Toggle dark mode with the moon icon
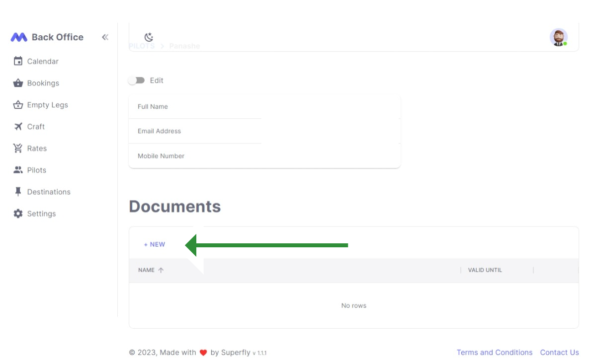This screenshot has width=590, height=364. (148, 36)
